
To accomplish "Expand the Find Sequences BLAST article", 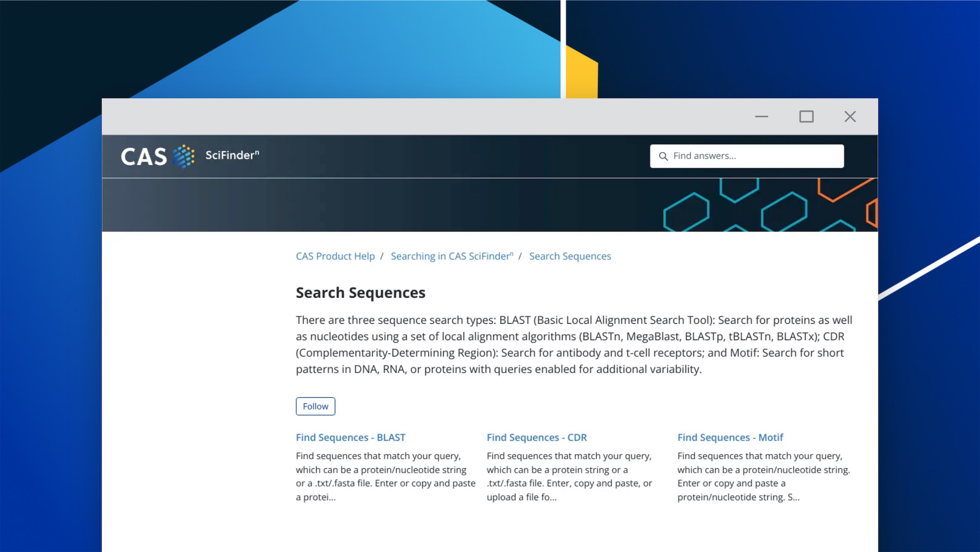I will 351,437.
